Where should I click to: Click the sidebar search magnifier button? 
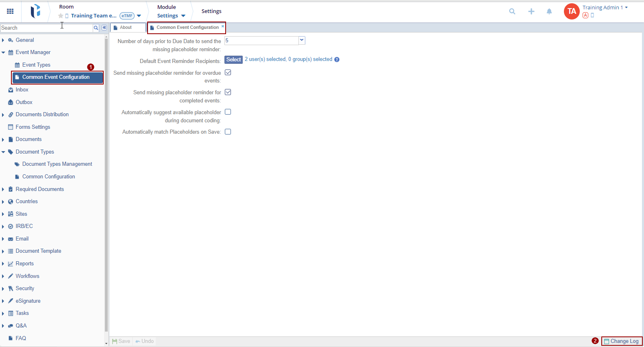[96, 28]
